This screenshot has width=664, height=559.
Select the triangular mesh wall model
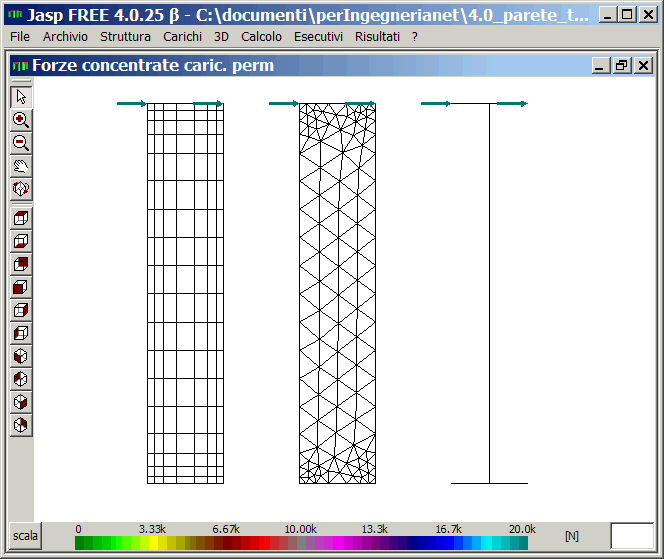coord(338,293)
